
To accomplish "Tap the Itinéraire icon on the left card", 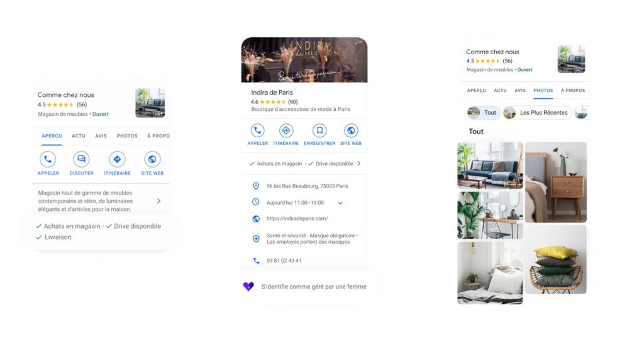I will (x=118, y=160).
